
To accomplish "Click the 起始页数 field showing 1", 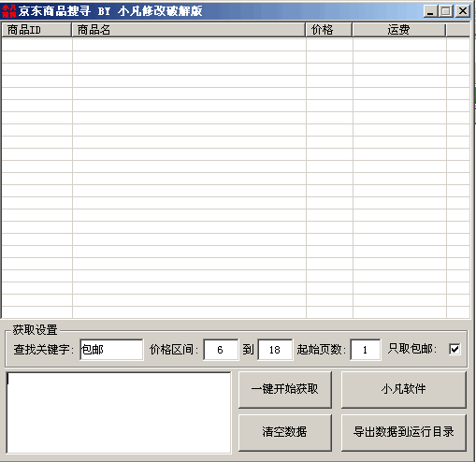I will click(365, 350).
